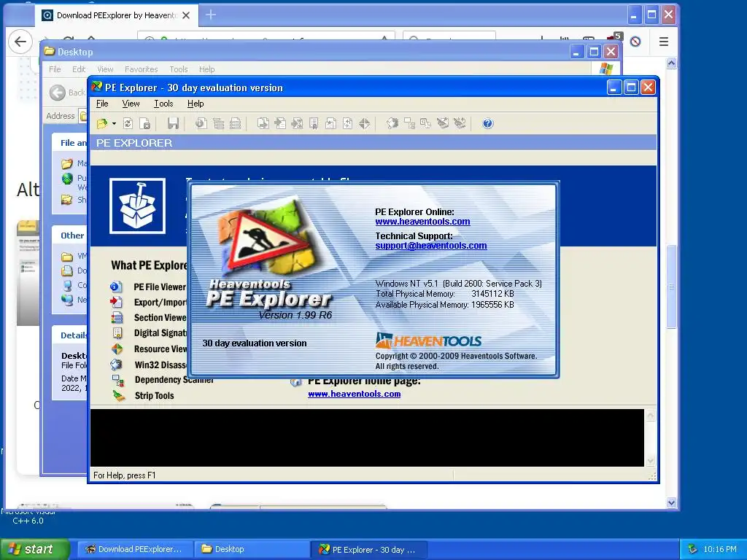Click the Firefox blocker extension icon
Screen dimensions: 747x560
pos(635,42)
